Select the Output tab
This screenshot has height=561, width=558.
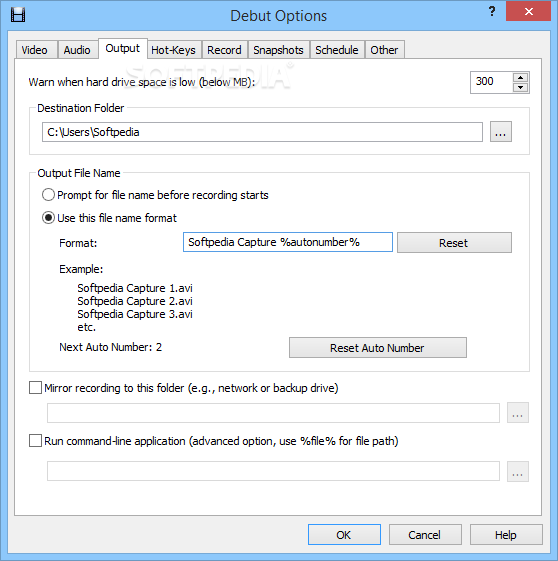click(123, 48)
